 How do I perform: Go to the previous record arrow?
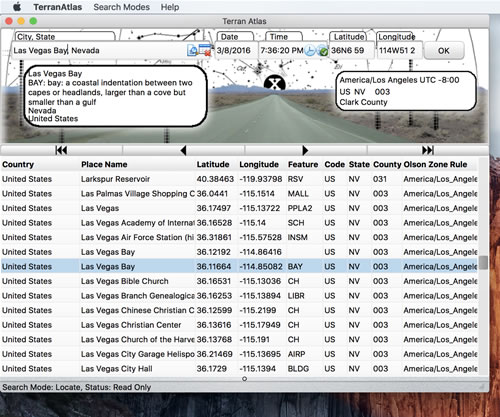(x=183, y=150)
